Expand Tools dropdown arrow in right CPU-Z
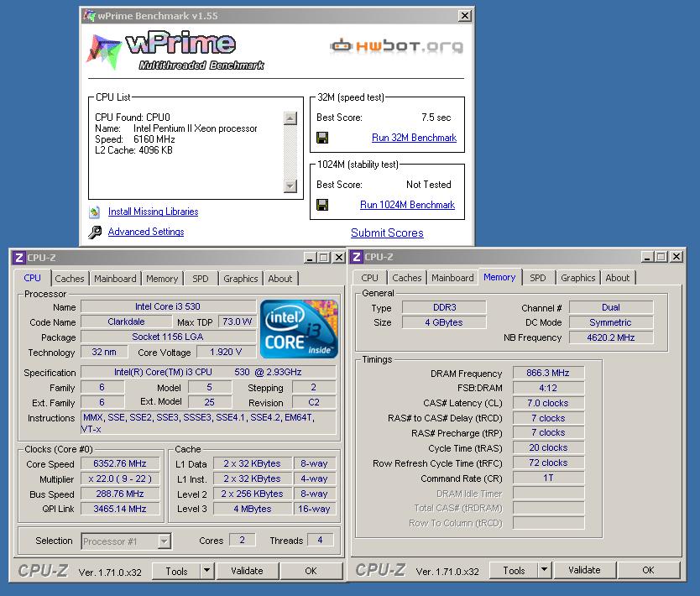Viewport: 700px width, 596px height. pyautogui.click(x=544, y=570)
